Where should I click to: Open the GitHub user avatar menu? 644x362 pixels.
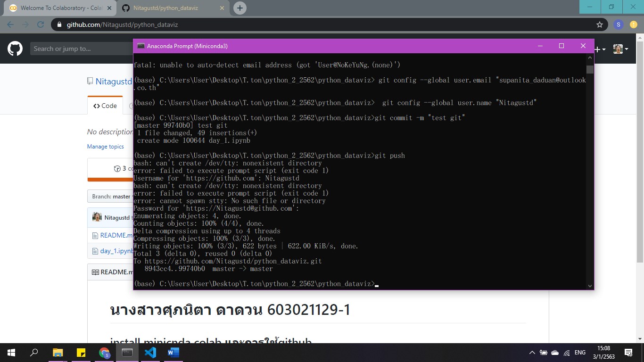(x=620, y=49)
